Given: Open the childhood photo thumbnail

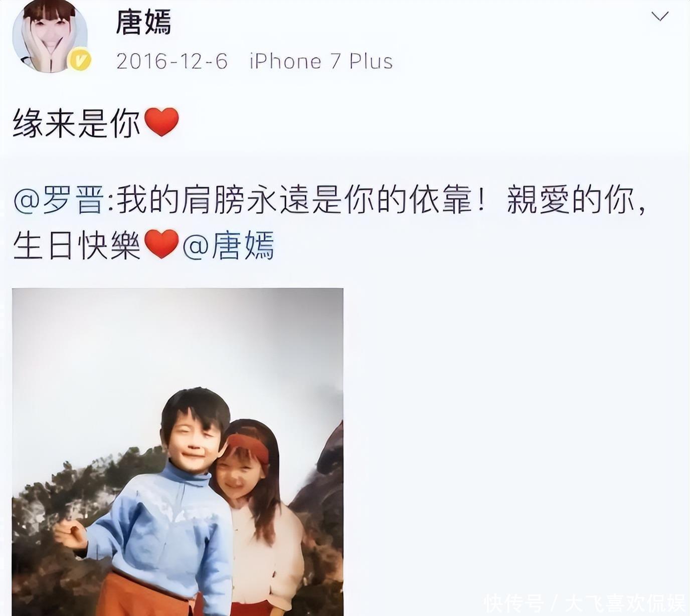Looking at the screenshot, I should (178, 452).
